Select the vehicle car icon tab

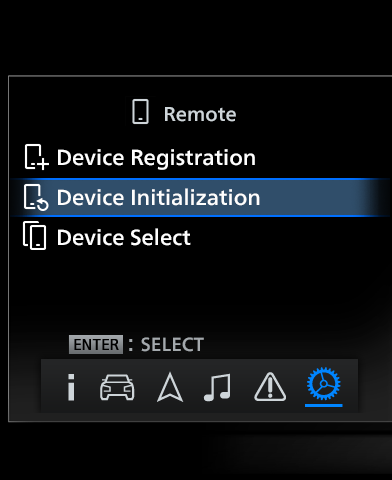click(117, 387)
